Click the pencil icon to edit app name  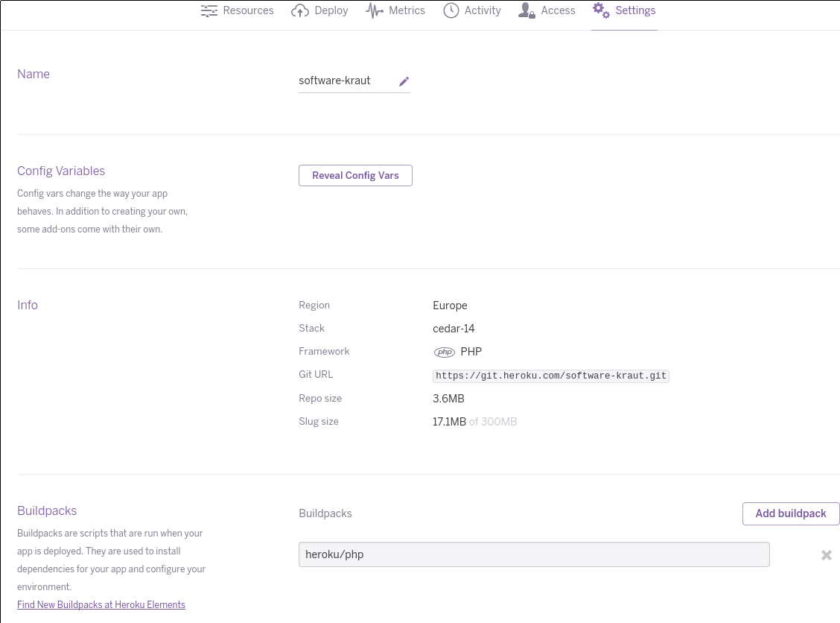[404, 81]
